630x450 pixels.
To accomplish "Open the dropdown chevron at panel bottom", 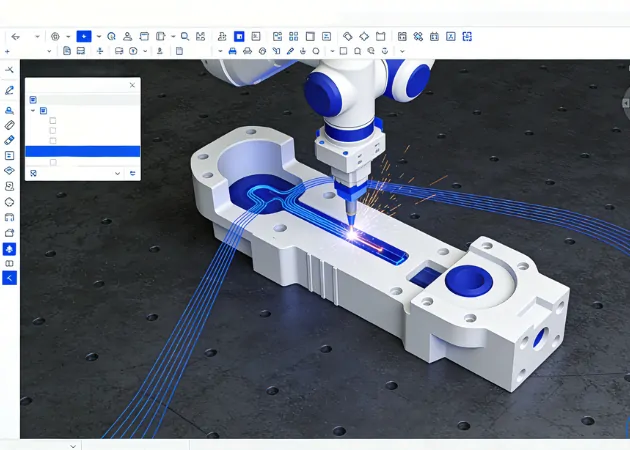I will tap(117, 174).
